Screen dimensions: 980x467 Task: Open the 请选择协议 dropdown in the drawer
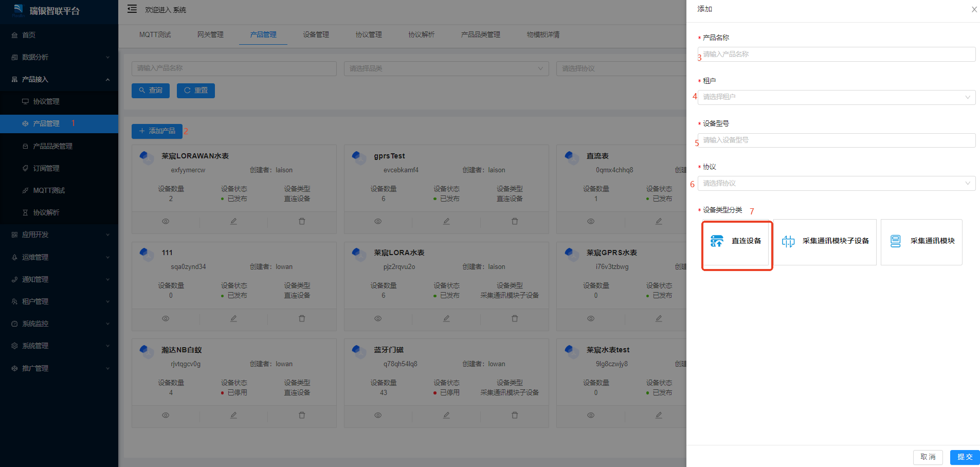tap(837, 184)
